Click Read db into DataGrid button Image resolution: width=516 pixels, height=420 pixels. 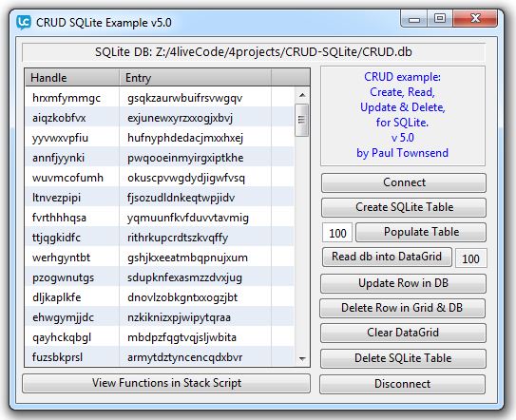387,257
